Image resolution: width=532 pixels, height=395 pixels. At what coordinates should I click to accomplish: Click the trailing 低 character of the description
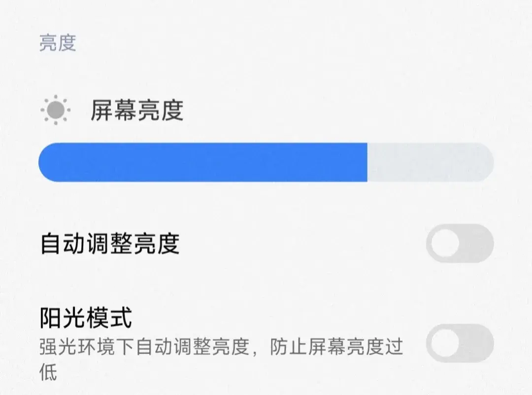pyautogui.click(x=48, y=372)
